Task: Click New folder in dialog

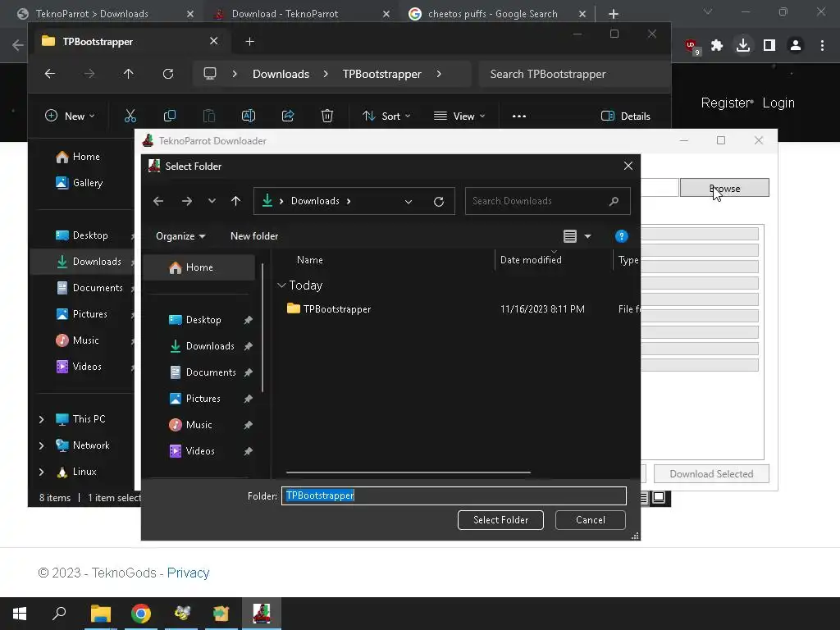Action: [x=254, y=236]
